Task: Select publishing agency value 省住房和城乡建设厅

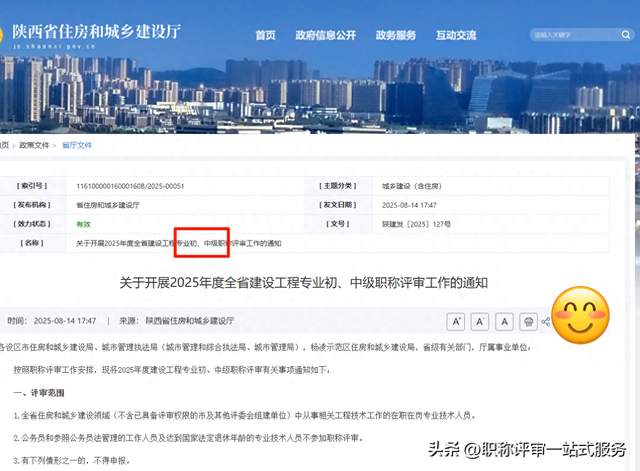Action: click(108, 205)
